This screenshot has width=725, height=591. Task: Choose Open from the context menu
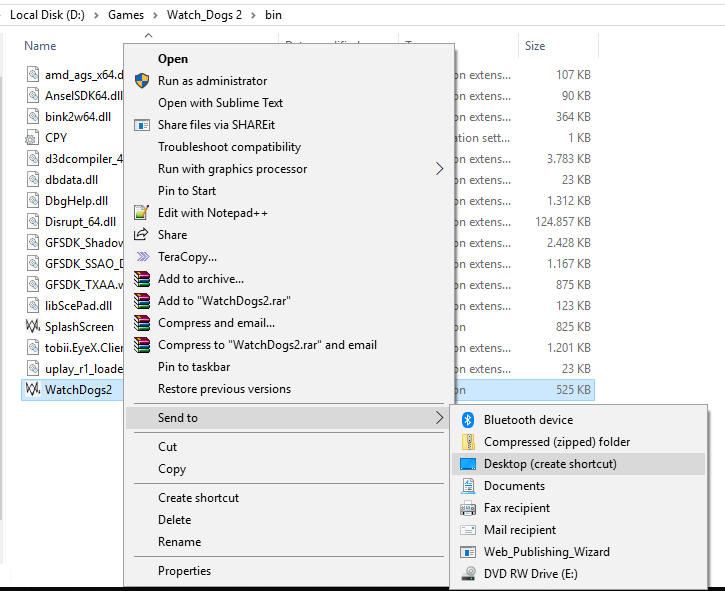coord(173,59)
